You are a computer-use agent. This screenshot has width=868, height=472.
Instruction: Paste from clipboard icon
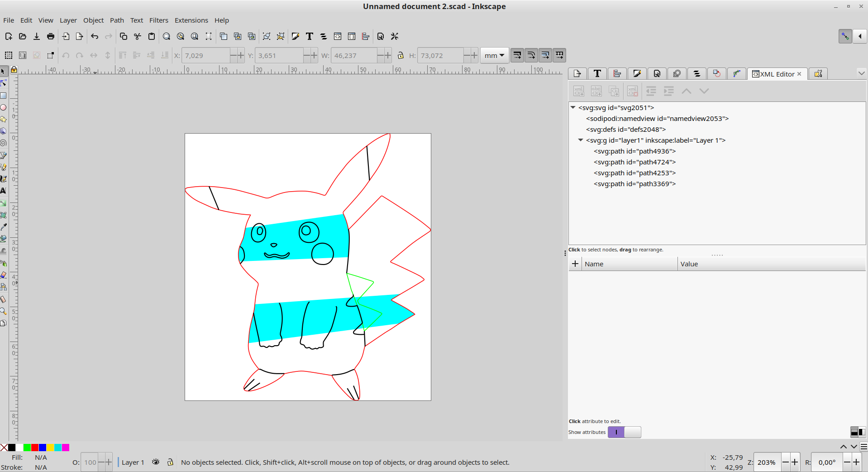pos(152,36)
